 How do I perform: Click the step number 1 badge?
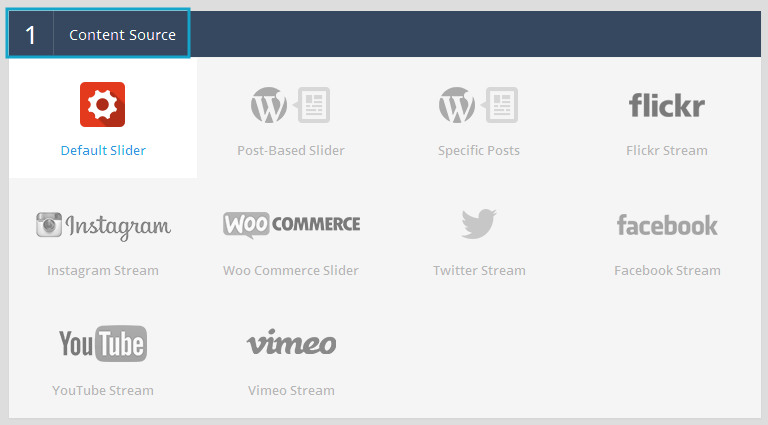coord(31,35)
